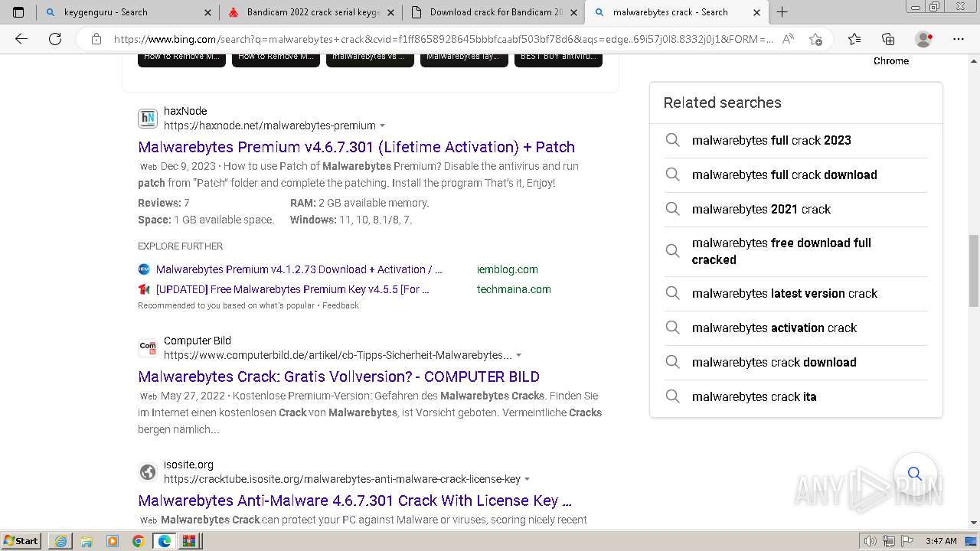Click the volume speaker tray icon
Viewport: 980px width, 551px height.
coord(870,541)
